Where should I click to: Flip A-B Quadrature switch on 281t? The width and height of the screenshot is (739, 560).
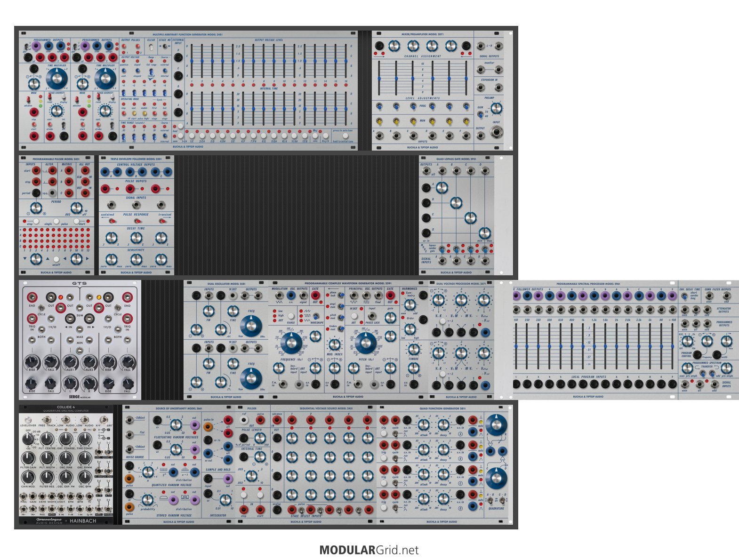[490, 500]
